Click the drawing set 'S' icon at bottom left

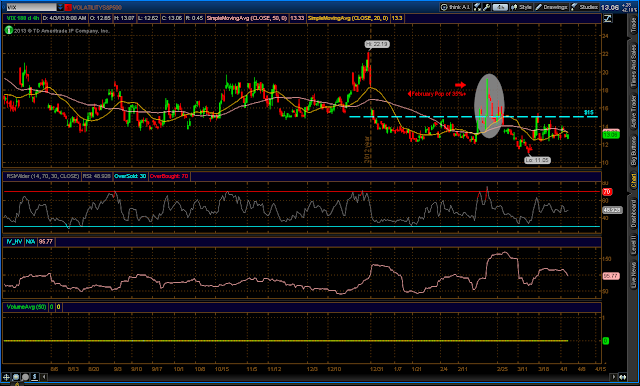point(35,377)
